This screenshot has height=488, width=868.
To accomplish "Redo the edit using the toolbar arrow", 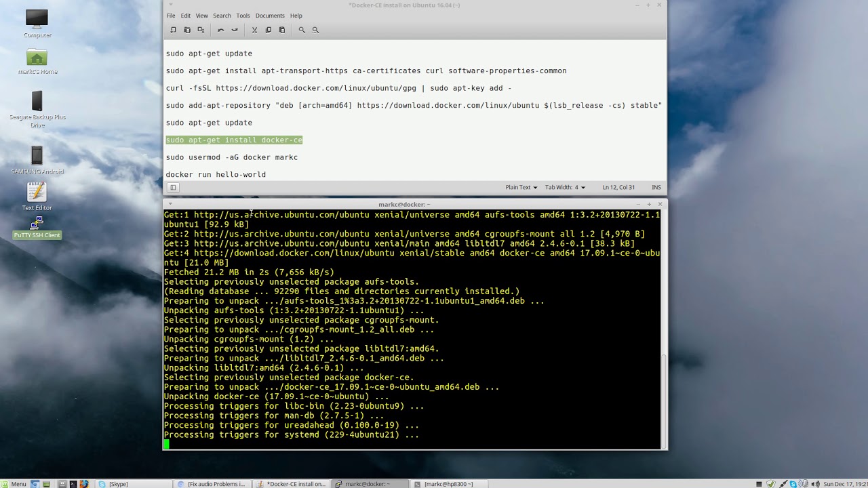I will [235, 30].
